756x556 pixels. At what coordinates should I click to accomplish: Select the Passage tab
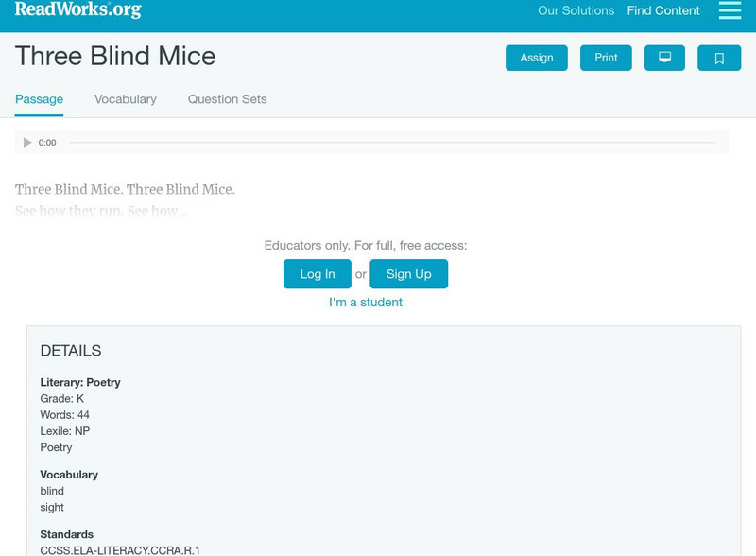(x=39, y=99)
